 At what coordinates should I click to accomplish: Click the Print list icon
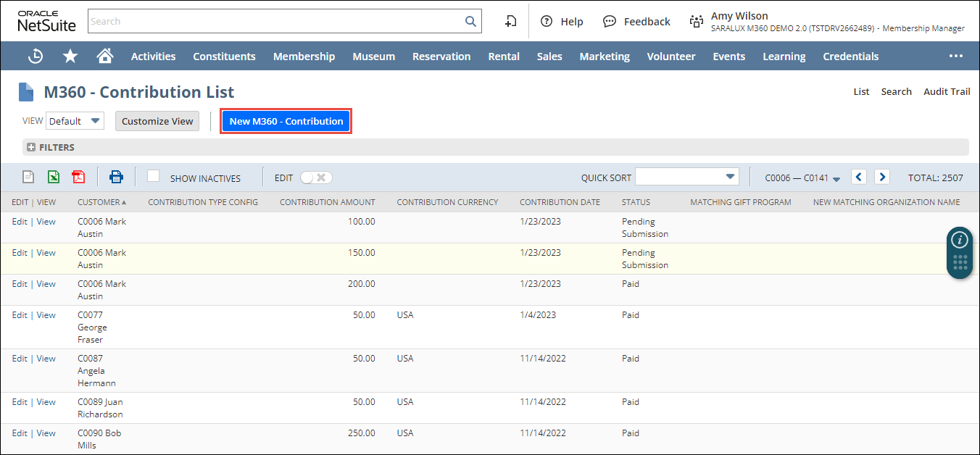tap(116, 177)
